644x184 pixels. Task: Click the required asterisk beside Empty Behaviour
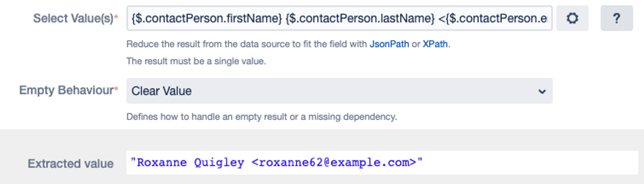[116, 88]
